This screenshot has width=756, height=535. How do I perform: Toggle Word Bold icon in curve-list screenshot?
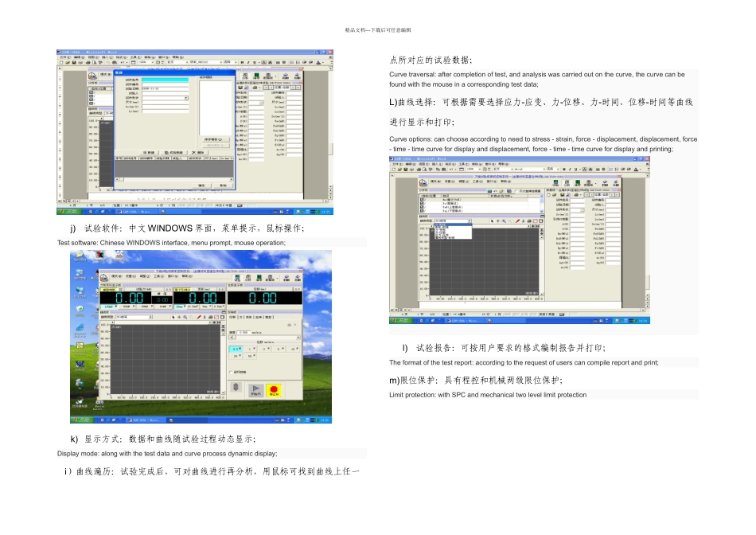(564, 170)
